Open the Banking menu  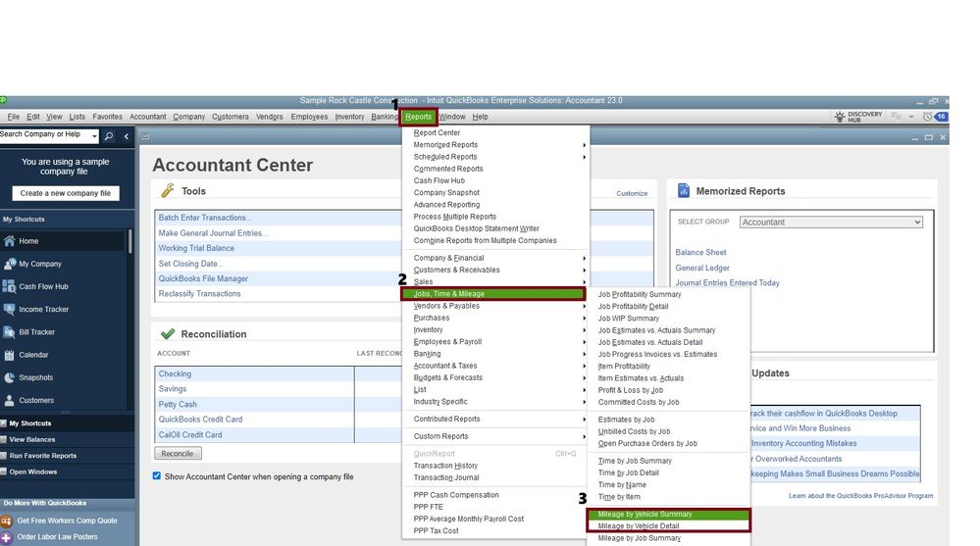[x=384, y=117]
